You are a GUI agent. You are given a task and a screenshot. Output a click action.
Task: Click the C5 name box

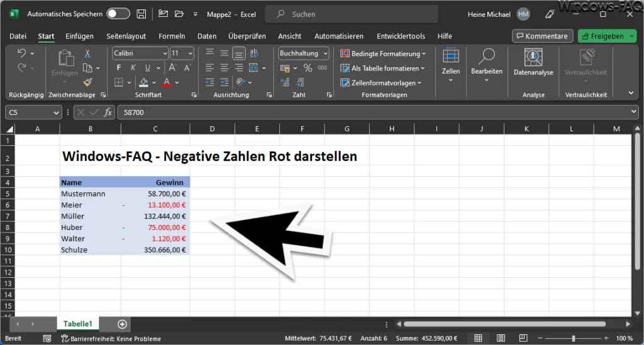tap(33, 112)
